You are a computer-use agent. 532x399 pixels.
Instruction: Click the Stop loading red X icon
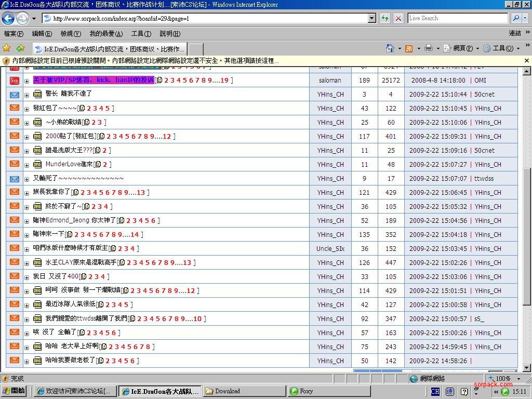398,18
